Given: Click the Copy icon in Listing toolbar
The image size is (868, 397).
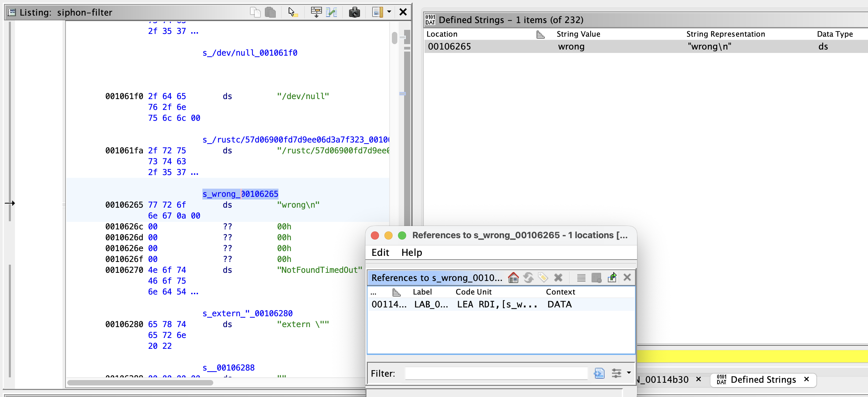Looking at the screenshot, I should coord(255,12).
